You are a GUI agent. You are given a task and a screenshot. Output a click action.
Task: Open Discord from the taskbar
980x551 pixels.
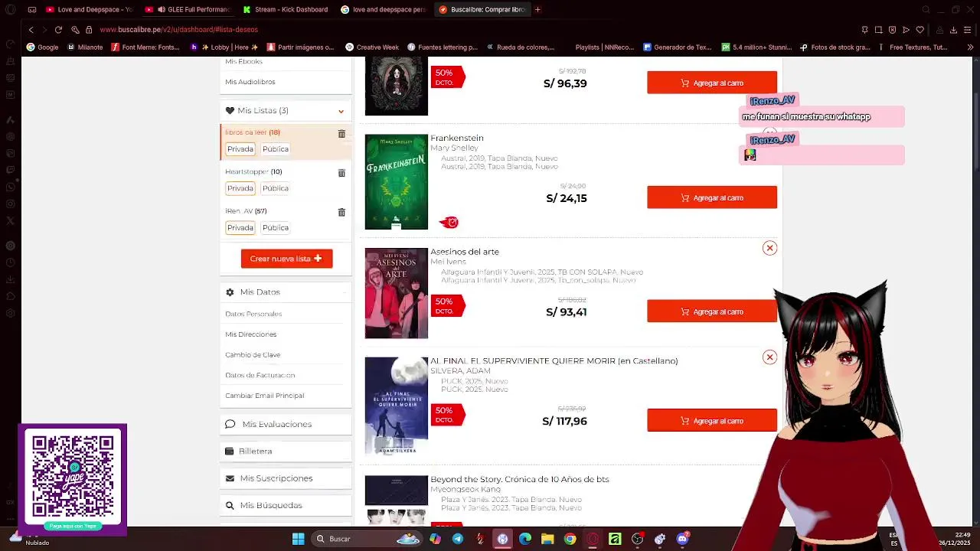point(682,539)
